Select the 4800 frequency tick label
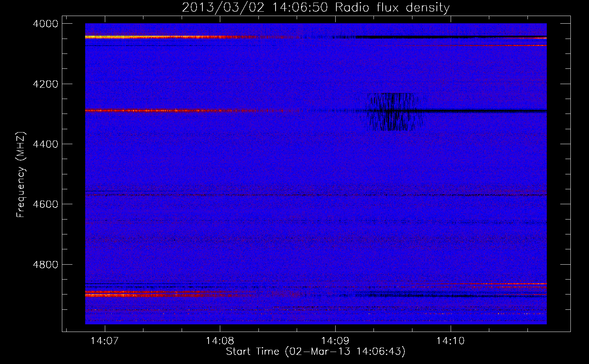Image resolution: width=589 pixels, height=364 pixels. 46,265
